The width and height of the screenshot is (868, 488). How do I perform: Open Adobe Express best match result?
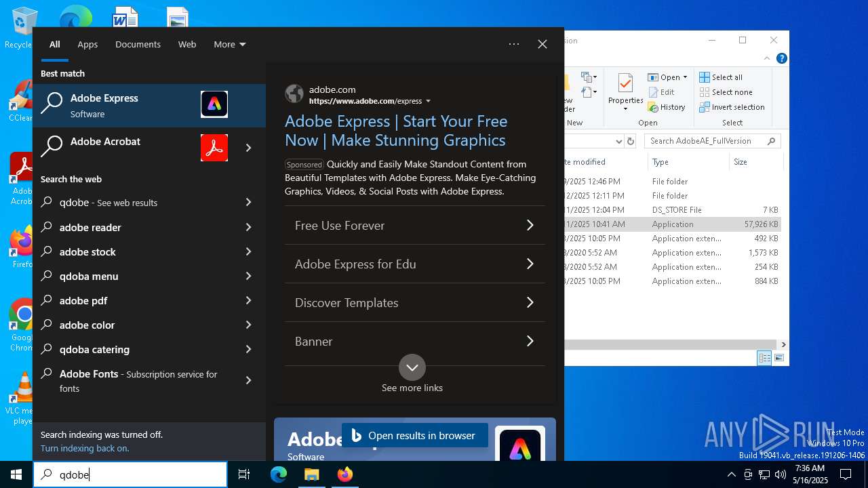149,105
